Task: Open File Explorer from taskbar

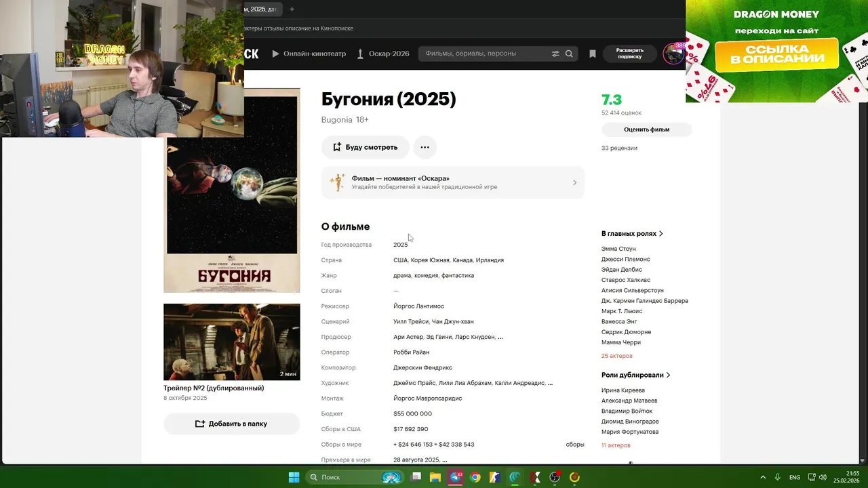Action: click(x=435, y=477)
